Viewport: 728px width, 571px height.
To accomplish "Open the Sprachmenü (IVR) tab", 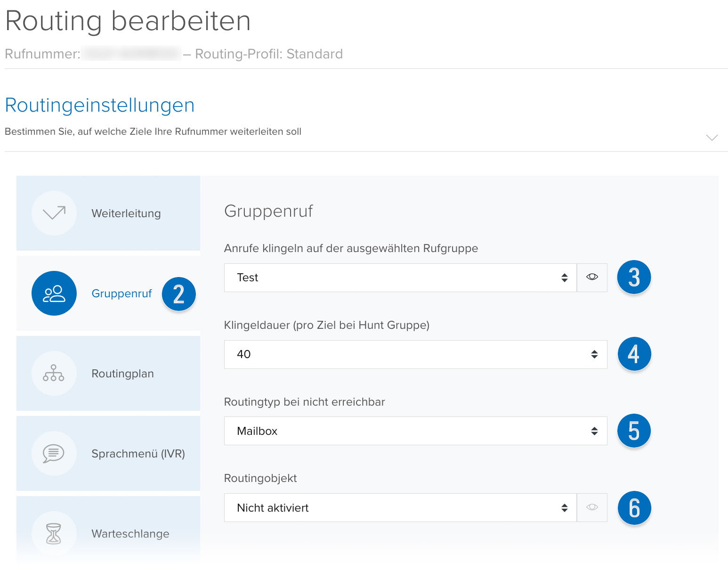I will [108, 454].
